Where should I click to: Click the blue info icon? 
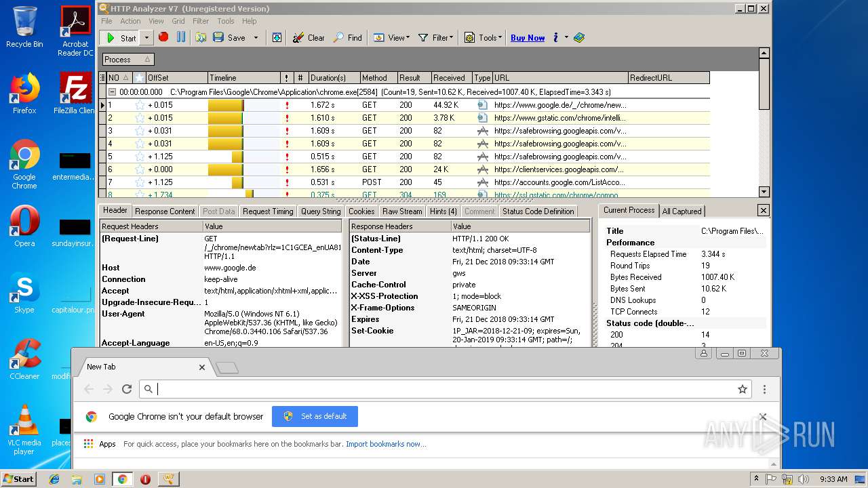[x=556, y=38]
